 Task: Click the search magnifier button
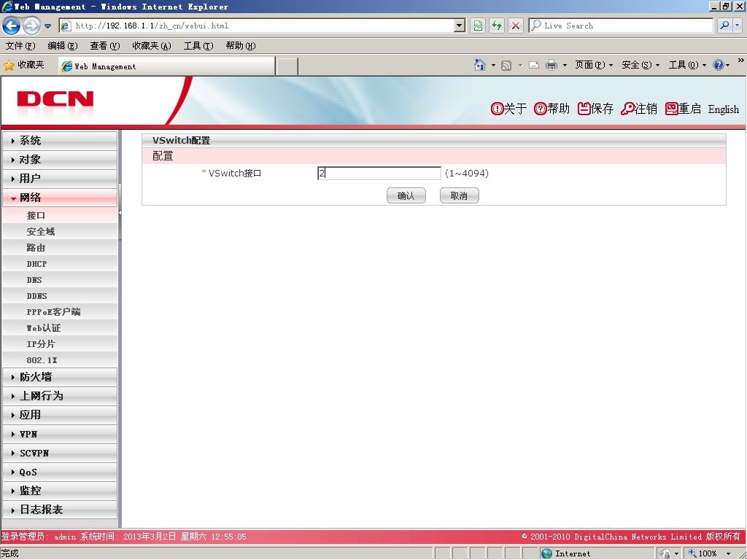pos(724,26)
